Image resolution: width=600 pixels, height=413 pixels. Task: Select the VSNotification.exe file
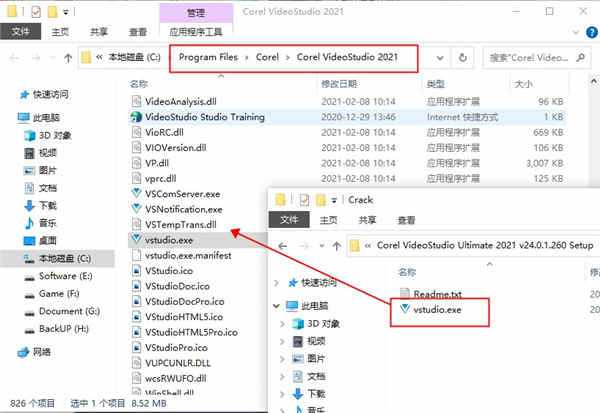[184, 209]
